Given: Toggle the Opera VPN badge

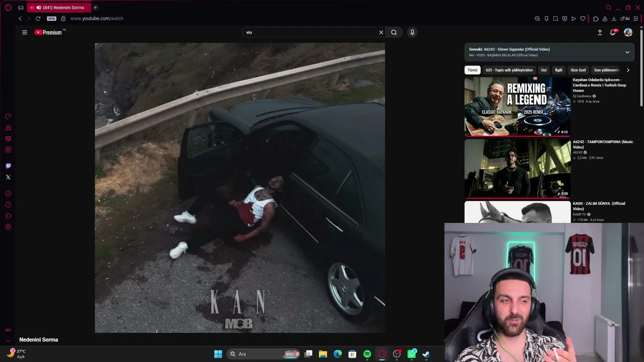Looking at the screenshot, I should click(x=52, y=19).
